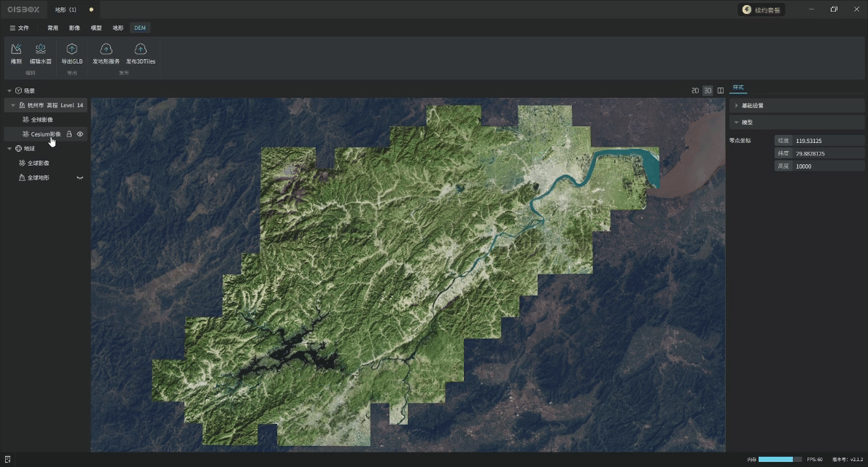868x467 pixels.
Task: Show the hidden 全球地形 layer
Action: click(80, 178)
